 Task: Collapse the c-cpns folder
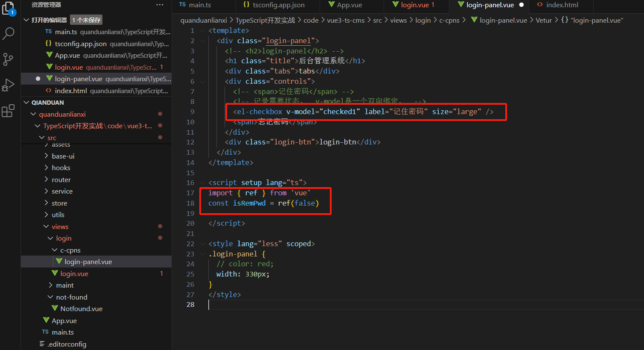point(55,250)
